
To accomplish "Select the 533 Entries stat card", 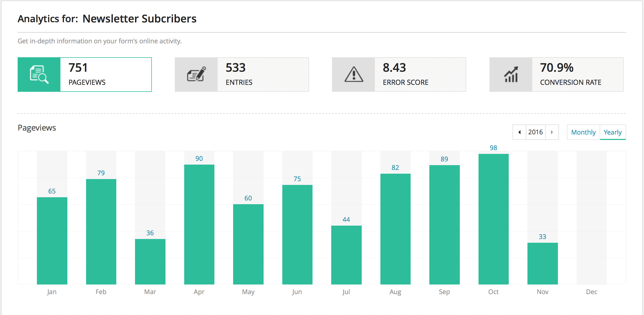I will [263, 75].
